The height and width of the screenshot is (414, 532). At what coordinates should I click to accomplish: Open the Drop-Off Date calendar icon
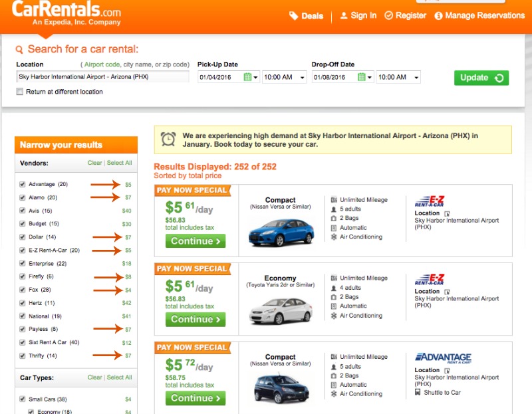(x=362, y=77)
